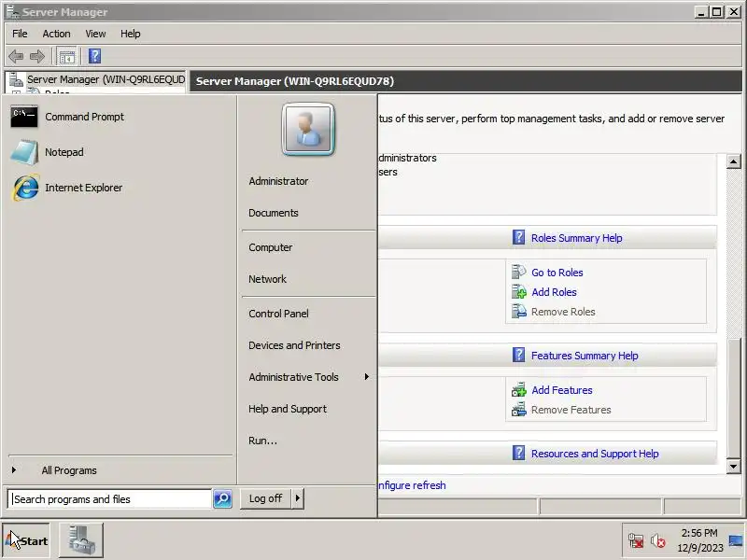Click the taskbar clock
The image size is (747, 560).
pyautogui.click(x=699, y=540)
